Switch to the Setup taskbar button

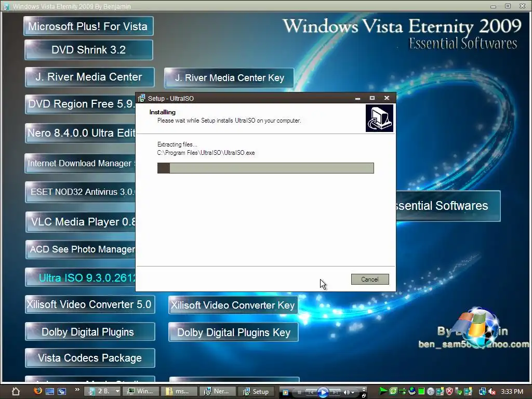[256, 391]
